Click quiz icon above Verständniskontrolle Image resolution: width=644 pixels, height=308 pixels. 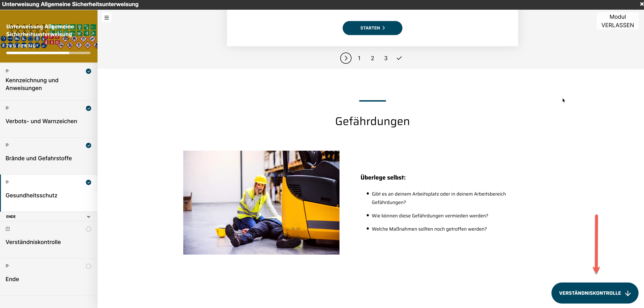click(8, 229)
